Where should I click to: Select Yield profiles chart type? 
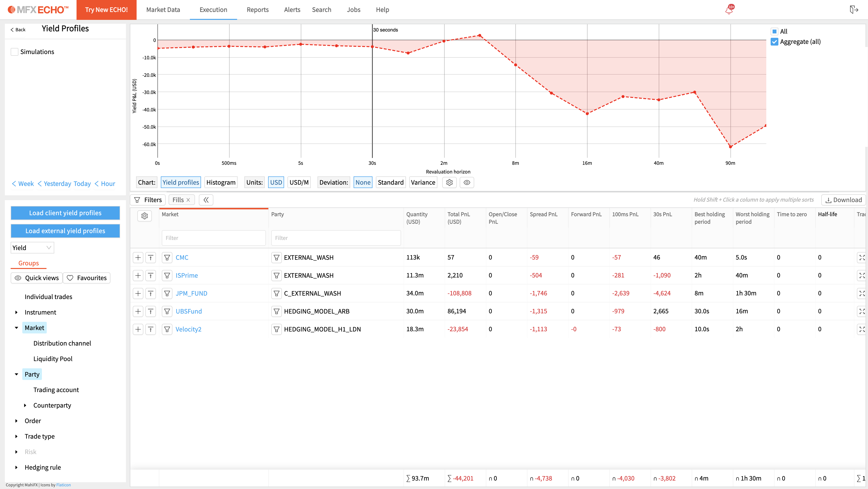[181, 182]
